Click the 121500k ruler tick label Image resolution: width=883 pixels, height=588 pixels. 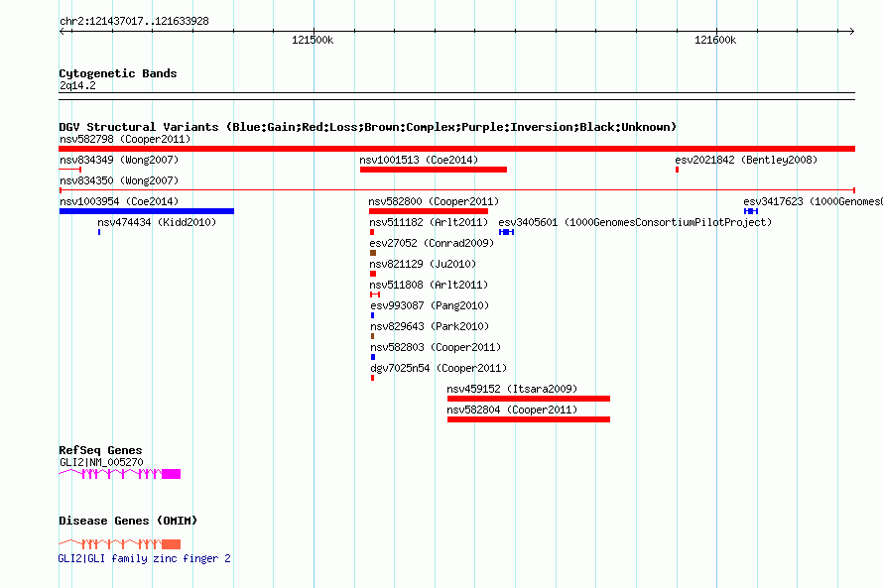coord(313,40)
